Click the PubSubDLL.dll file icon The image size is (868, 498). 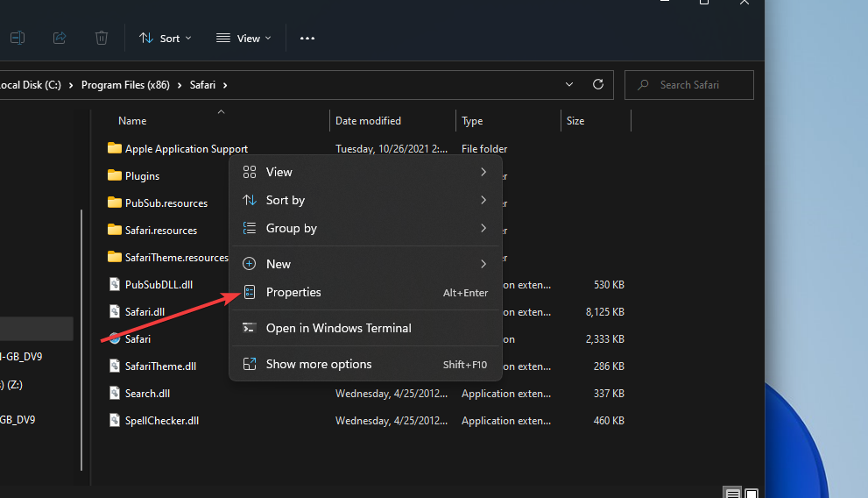pos(115,284)
